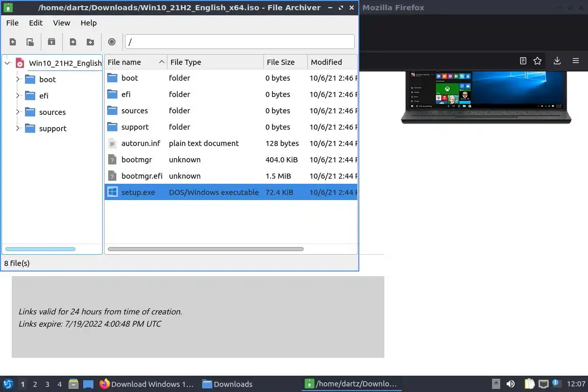This screenshot has width=588, height=392.
Task: Select the boot folder row in file list
Action: pyautogui.click(x=231, y=78)
